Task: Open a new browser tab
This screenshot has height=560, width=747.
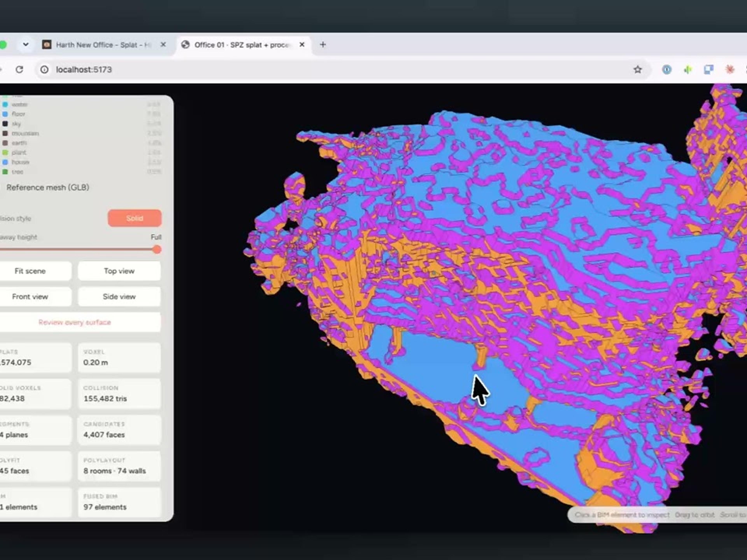Action: 323,45
